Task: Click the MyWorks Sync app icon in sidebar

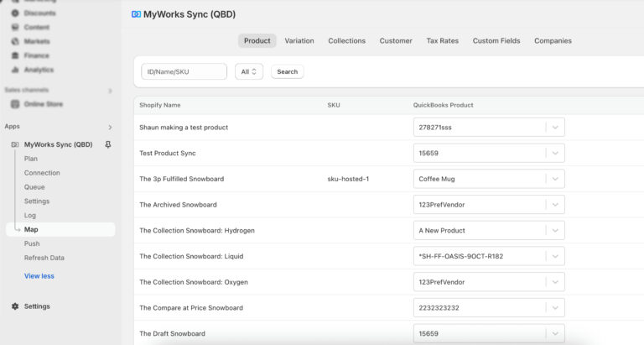Action: (15, 144)
